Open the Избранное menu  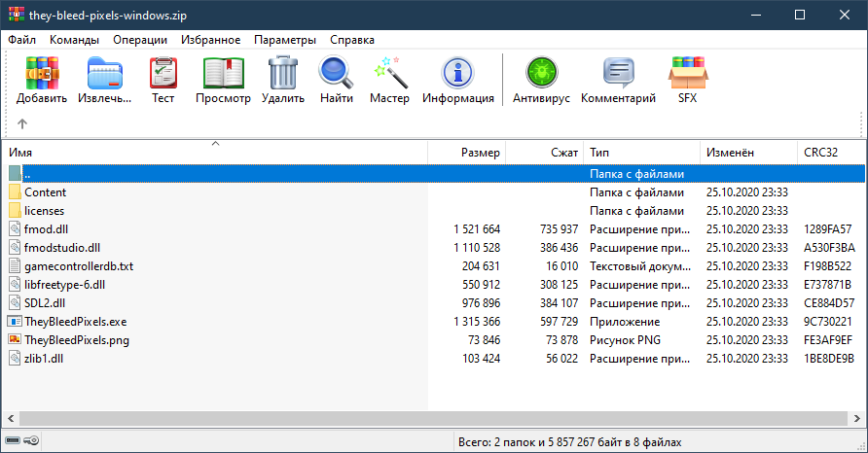coord(210,40)
